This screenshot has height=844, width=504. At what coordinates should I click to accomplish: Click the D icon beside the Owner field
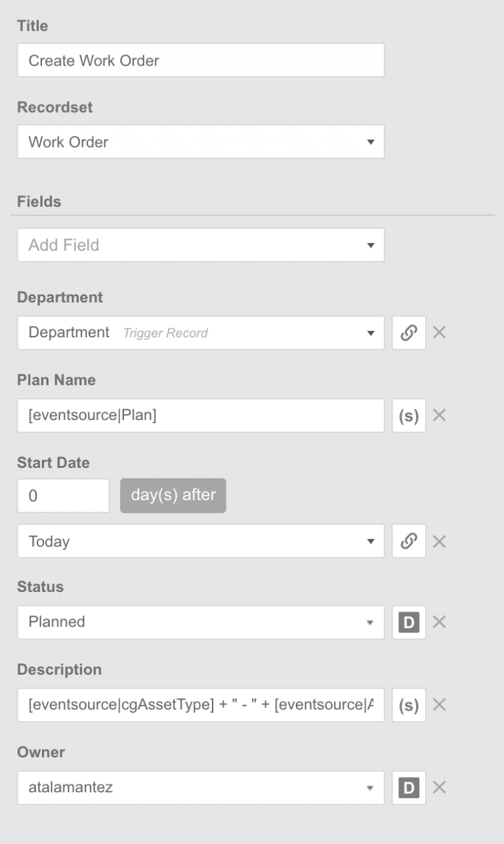tap(408, 787)
